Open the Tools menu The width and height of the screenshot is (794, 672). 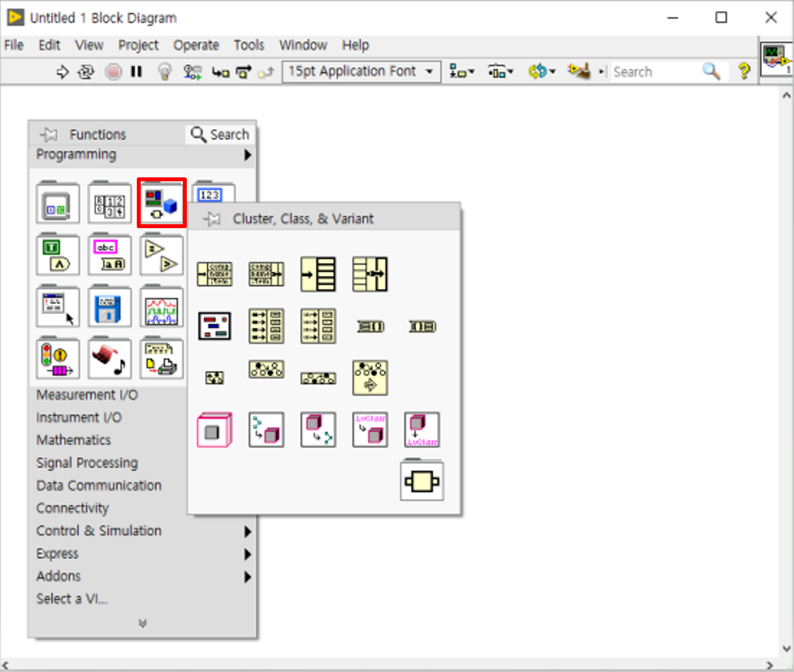click(249, 45)
